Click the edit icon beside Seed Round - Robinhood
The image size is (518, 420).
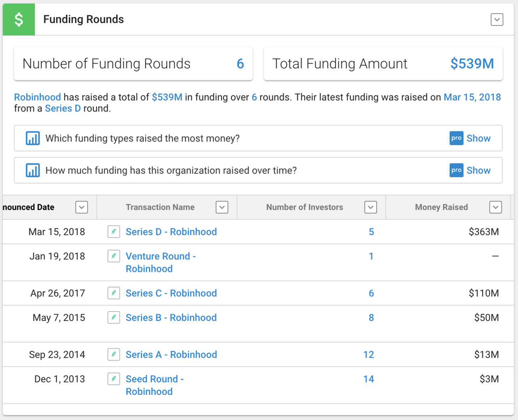[x=114, y=379]
